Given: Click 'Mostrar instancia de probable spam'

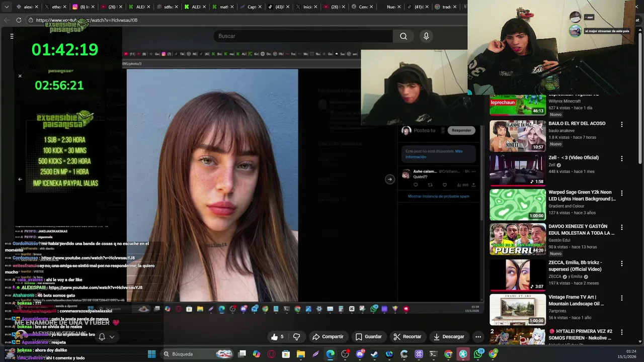Looking at the screenshot, I should pyautogui.click(x=438, y=197).
